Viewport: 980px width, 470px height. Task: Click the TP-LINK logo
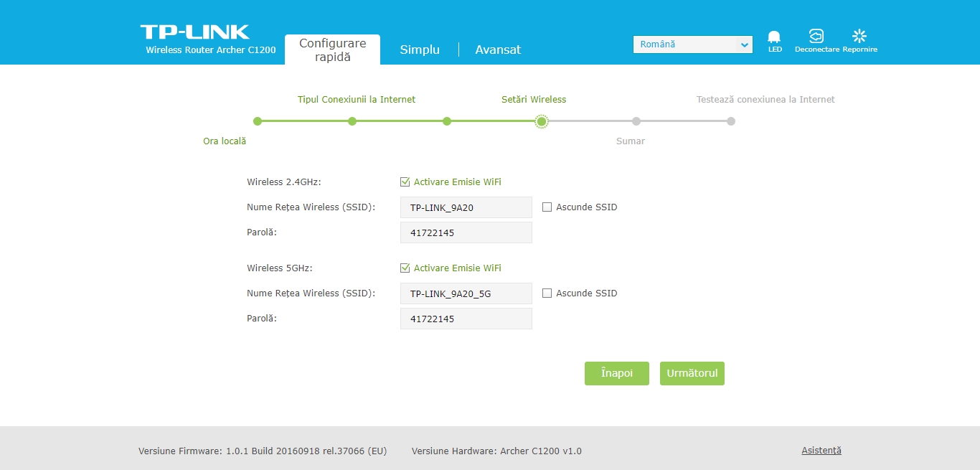click(194, 32)
